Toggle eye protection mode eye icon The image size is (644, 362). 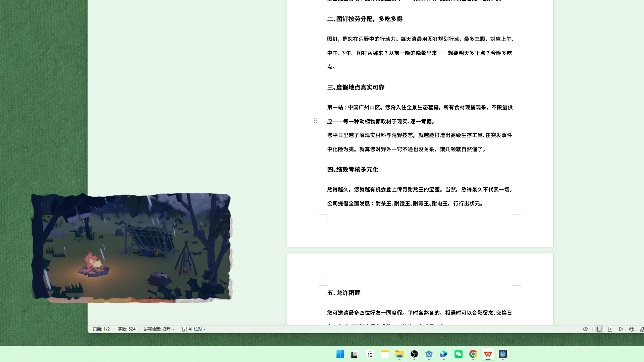[586, 329]
